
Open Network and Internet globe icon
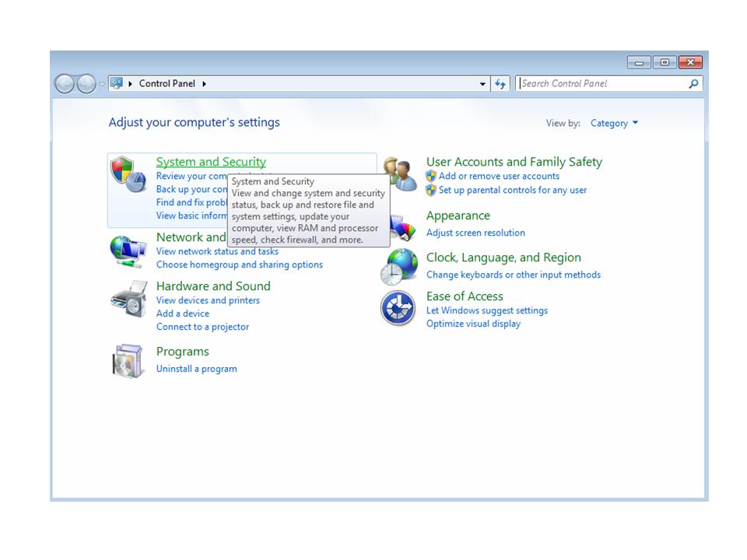(x=128, y=251)
